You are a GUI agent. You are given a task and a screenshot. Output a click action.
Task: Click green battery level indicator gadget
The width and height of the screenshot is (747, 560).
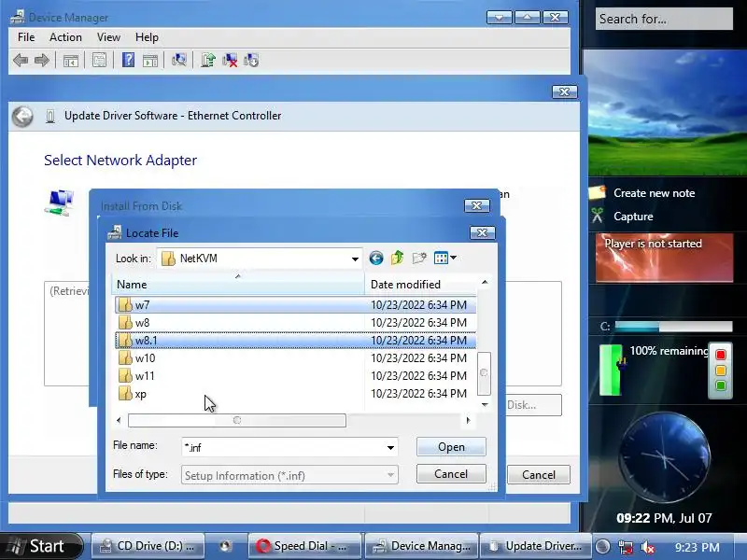click(x=611, y=370)
